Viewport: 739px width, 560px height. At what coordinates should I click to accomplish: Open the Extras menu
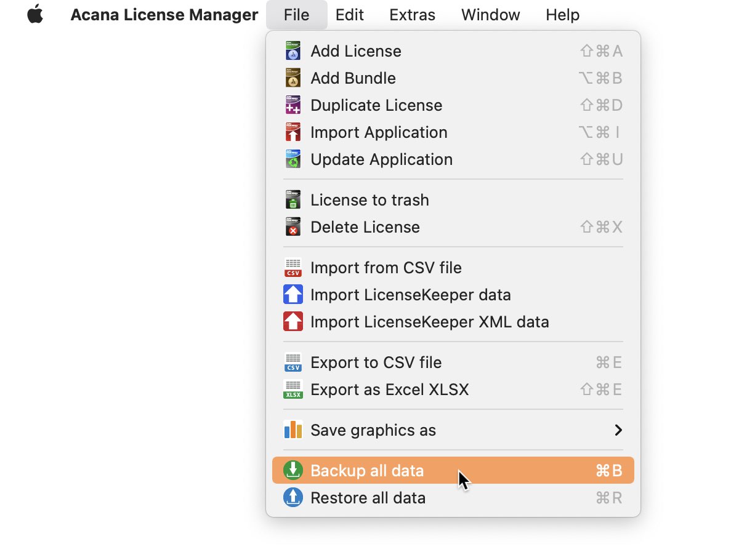point(413,15)
